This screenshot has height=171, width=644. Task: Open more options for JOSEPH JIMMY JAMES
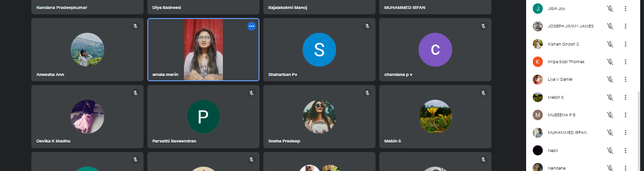(625, 26)
